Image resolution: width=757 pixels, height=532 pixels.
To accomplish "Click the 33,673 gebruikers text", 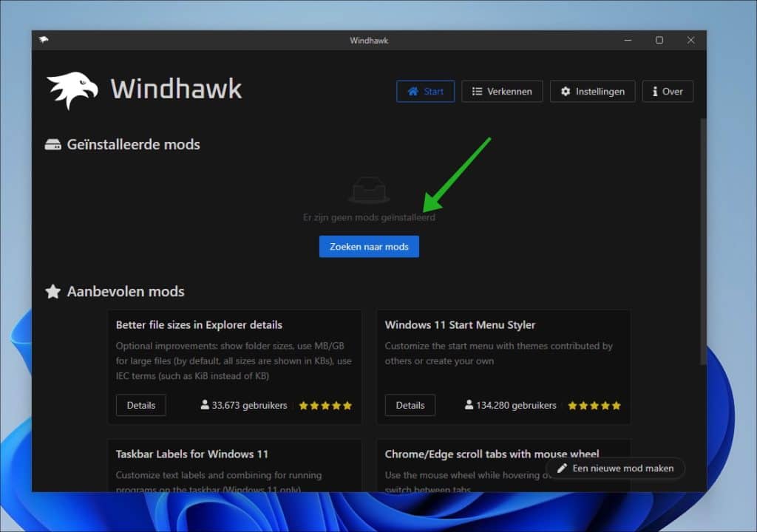I will (x=249, y=405).
